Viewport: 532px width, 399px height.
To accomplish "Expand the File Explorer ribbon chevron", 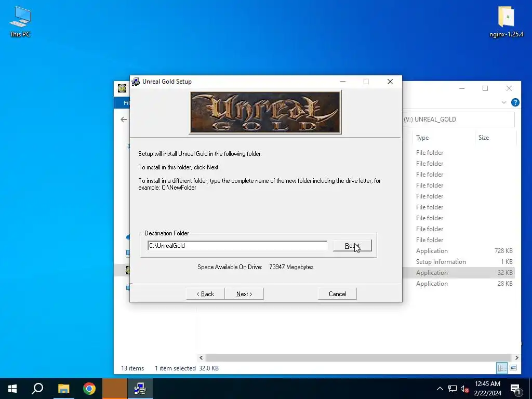I will click(x=504, y=102).
